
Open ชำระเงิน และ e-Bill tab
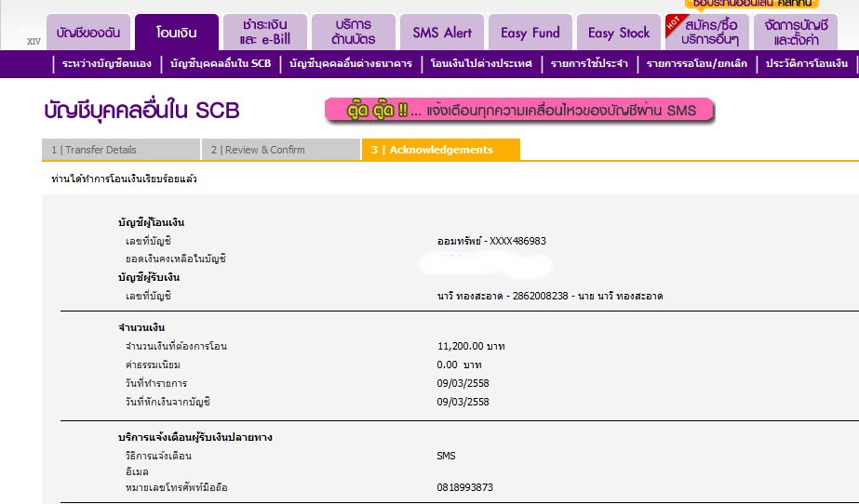(x=265, y=33)
